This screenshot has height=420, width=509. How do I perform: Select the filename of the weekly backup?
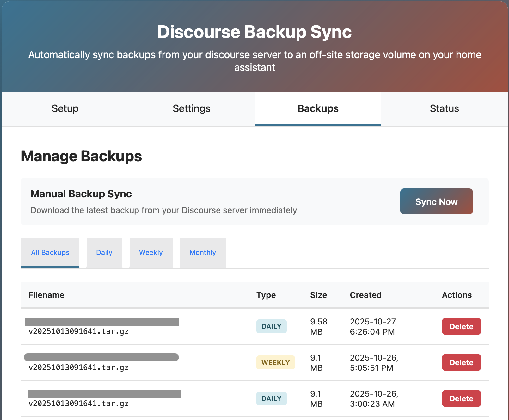point(79,367)
